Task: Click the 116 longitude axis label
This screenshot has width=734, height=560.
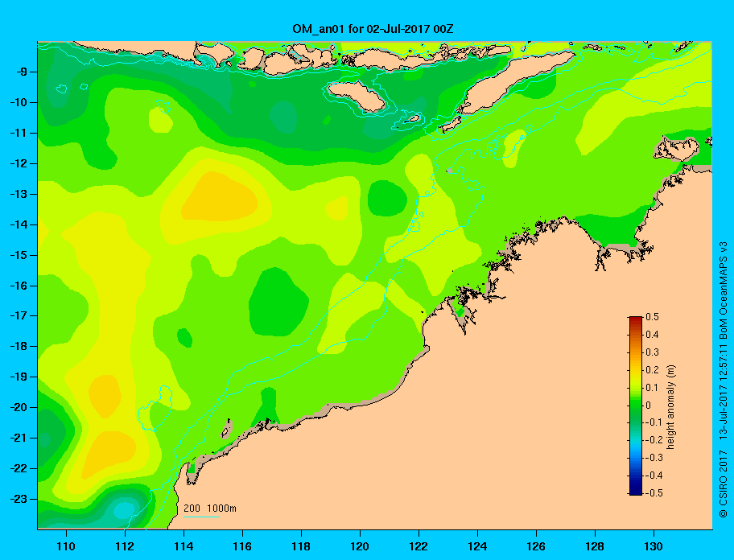Action: pos(242,546)
